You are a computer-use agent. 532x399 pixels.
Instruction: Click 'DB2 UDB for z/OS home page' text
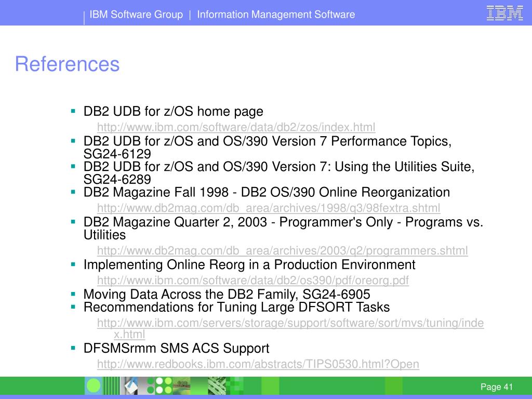click(174, 111)
